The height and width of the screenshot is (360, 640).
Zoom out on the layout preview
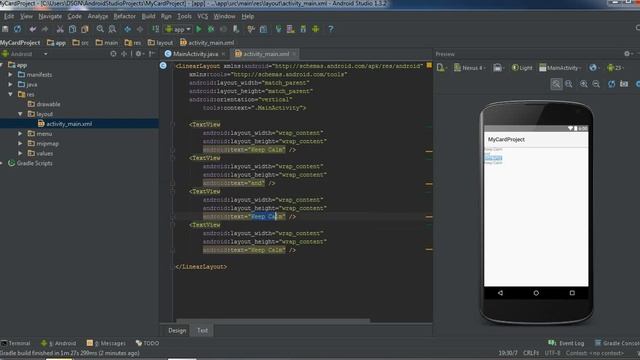click(596, 84)
